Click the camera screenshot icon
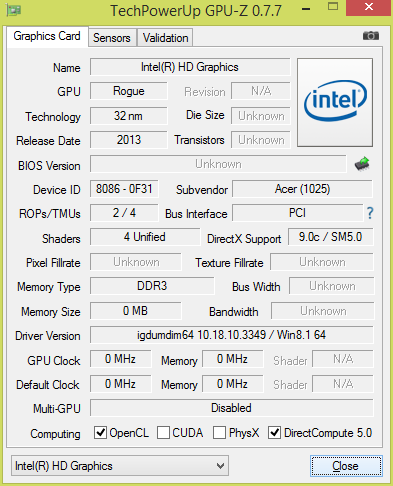This screenshot has height=486, width=393. point(371,35)
